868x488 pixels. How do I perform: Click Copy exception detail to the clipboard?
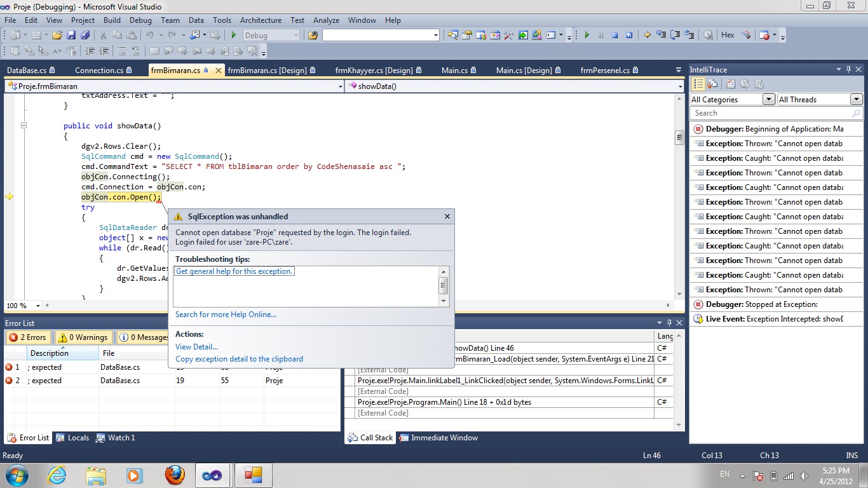tap(239, 359)
